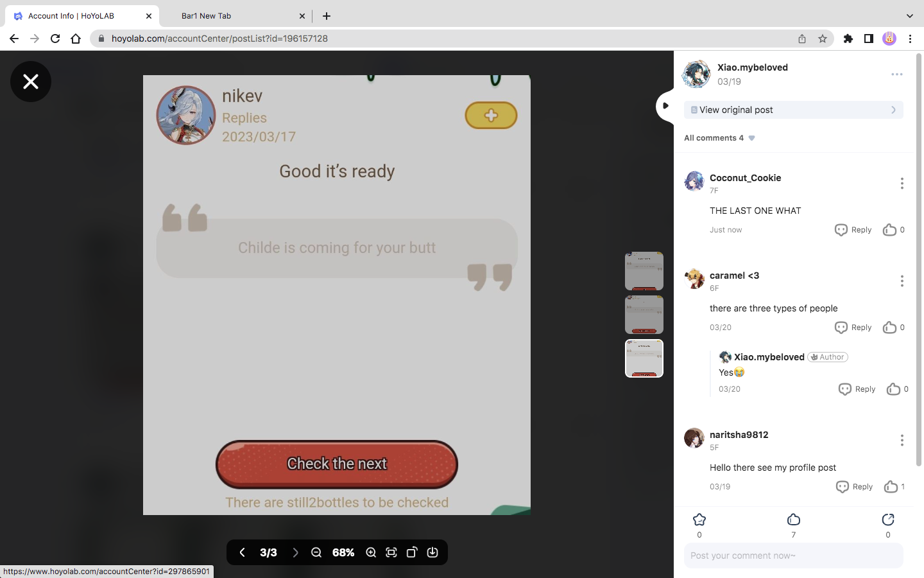Open more options for caramel <3's comment
The height and width of the screenshot is (578, 924).
tap(902, 281)
